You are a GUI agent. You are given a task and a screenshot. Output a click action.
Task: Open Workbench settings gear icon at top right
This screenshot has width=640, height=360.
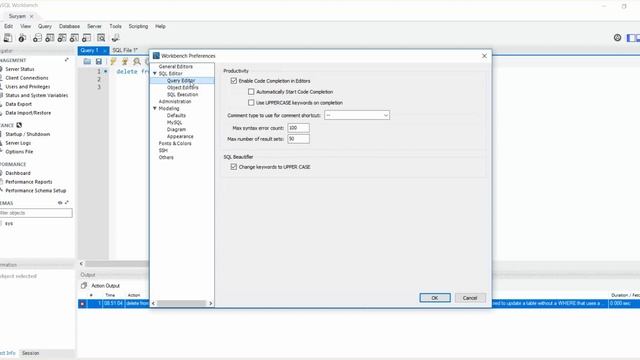tap(617, 38)
